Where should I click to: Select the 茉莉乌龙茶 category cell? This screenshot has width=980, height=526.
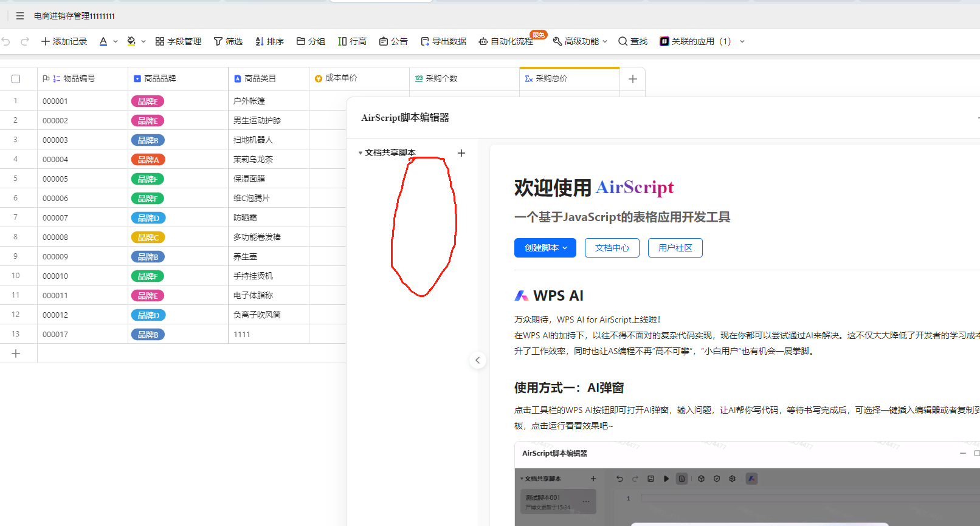269,159
